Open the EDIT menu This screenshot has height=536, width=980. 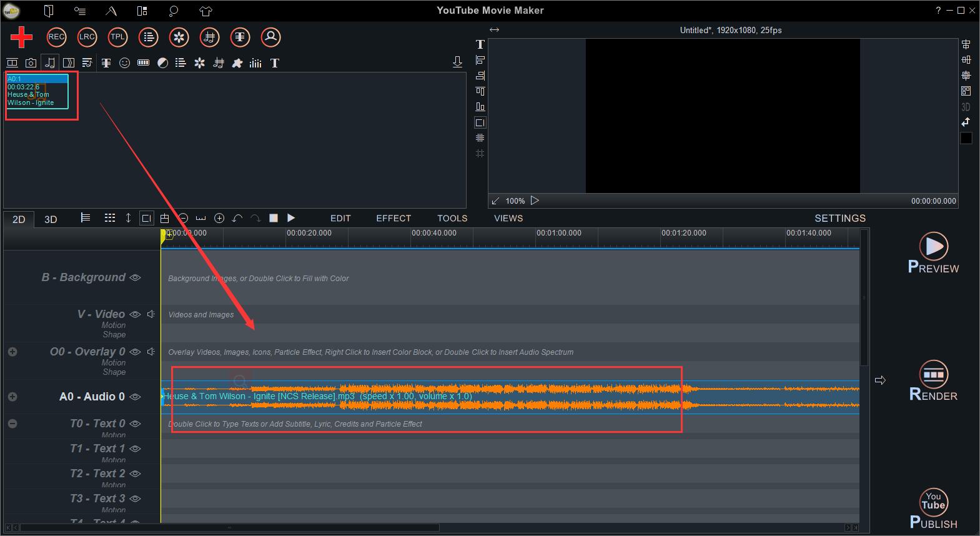[x=340, y=218]
